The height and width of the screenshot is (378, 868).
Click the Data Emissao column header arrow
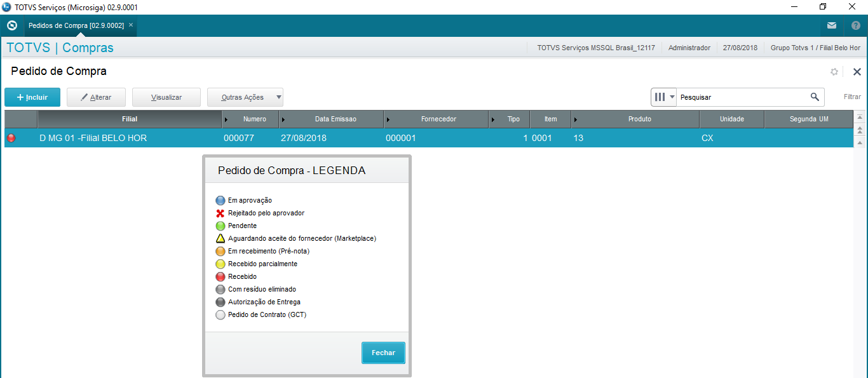tap(283, 119)
